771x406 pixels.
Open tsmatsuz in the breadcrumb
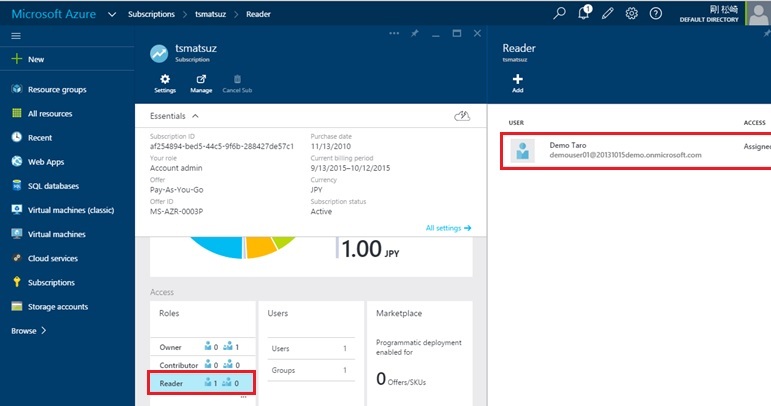[210, 14]
